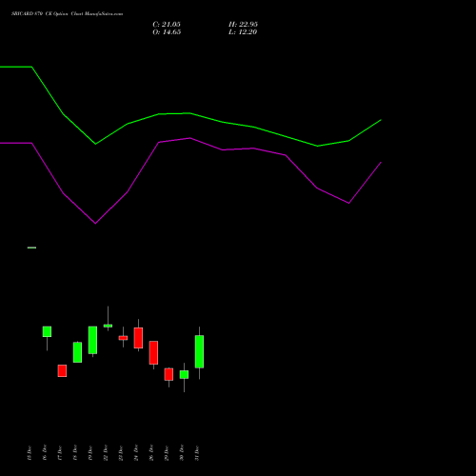The height and width of the screenshot is (476, 476).
Task: Select the tall green candlestick above 31 Dec
Action: click(199, 351)
